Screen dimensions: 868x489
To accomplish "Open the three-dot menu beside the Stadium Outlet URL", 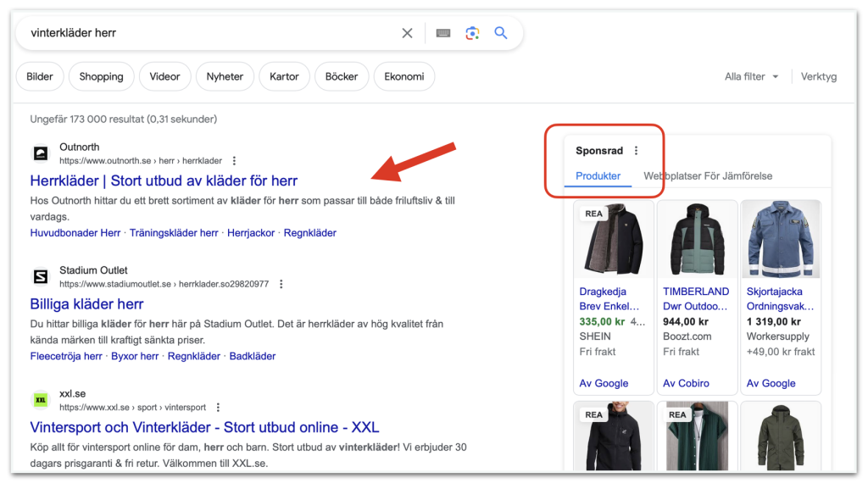I will pos(281,284).
